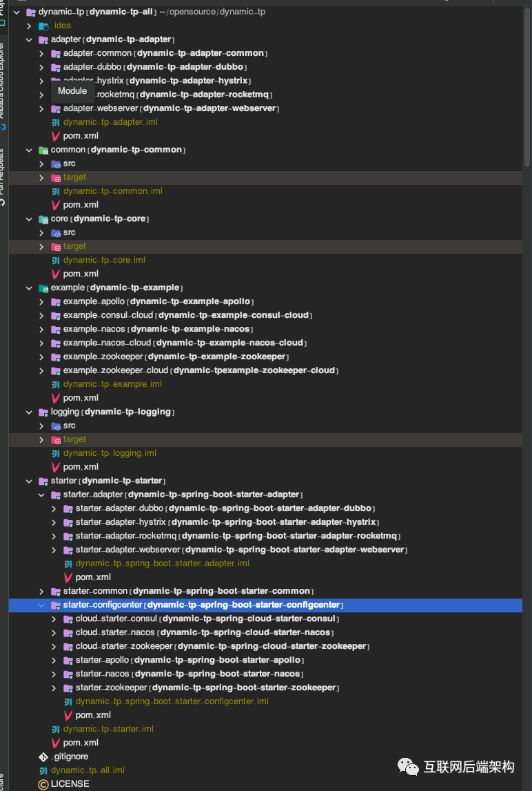Expand the .idea folder
The image size is (532, 791).
tap(29, 26)
